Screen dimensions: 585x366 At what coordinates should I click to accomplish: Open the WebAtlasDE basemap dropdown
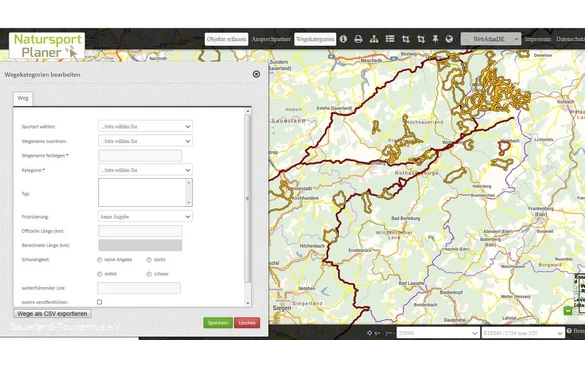pyautogui.click(x=491, y=39)
